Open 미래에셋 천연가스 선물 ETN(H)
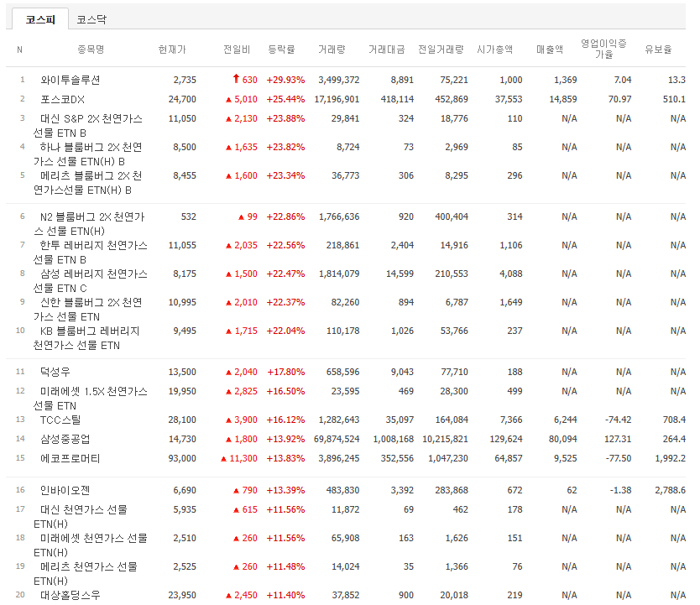This screenshot has height=605, width=700. [90, 545]
